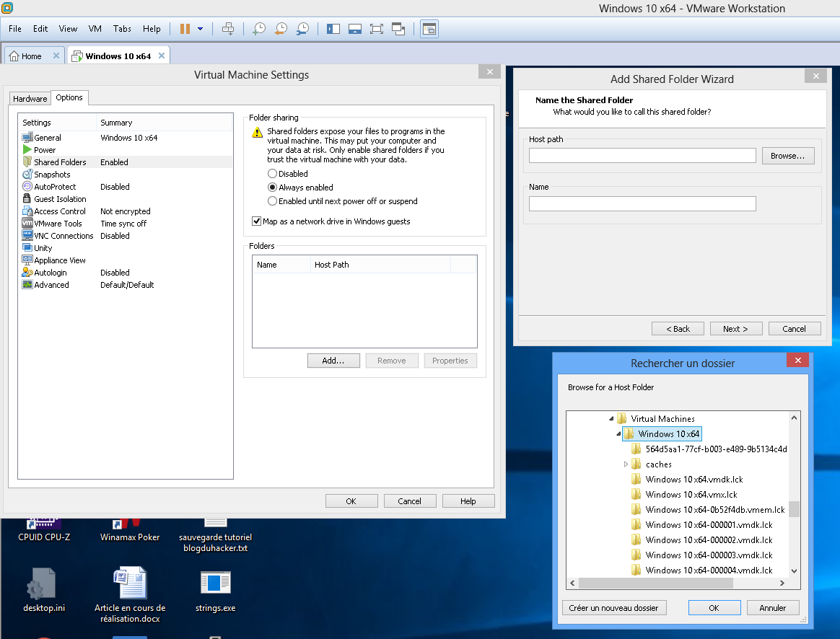Toggle the thumbnail bar icon
Image resolution: width=840 pixels, height=639 pixels.
[x=355, y=29]
